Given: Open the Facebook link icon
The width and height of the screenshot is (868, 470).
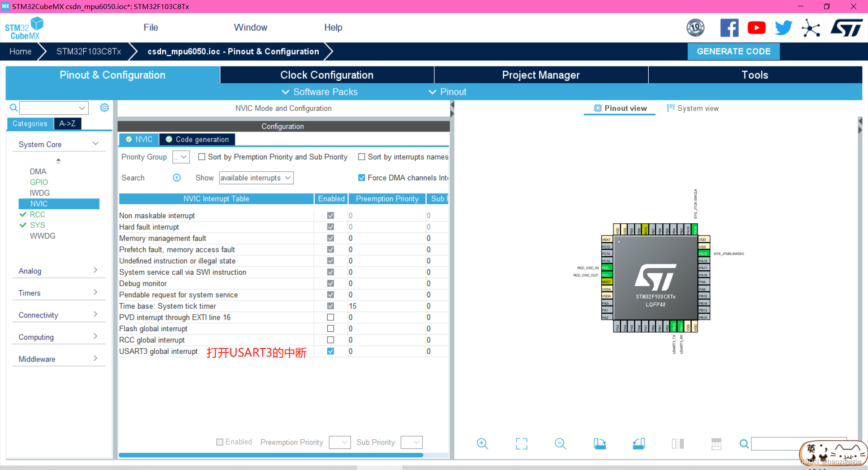Looking at the screenshot, I should click(x=729, y=28).
